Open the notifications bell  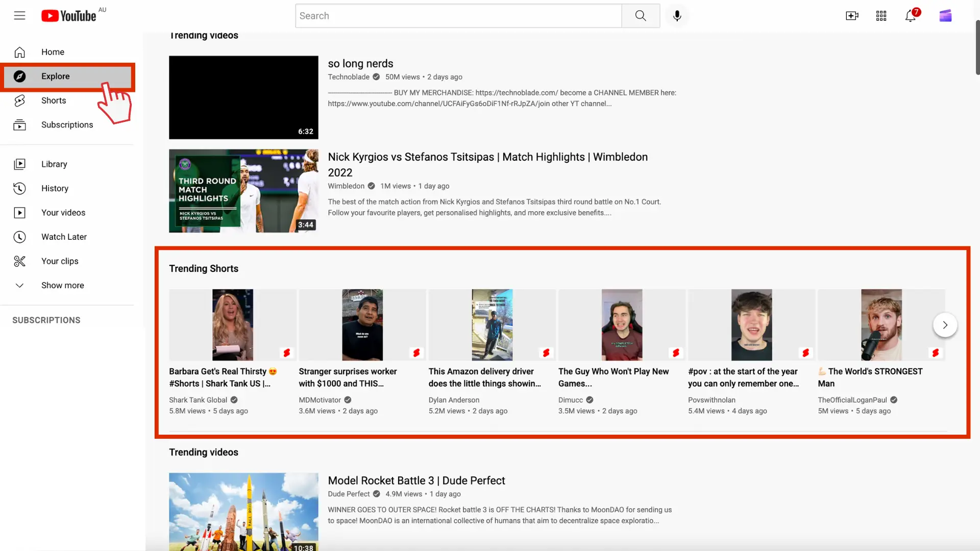(911, 16)
